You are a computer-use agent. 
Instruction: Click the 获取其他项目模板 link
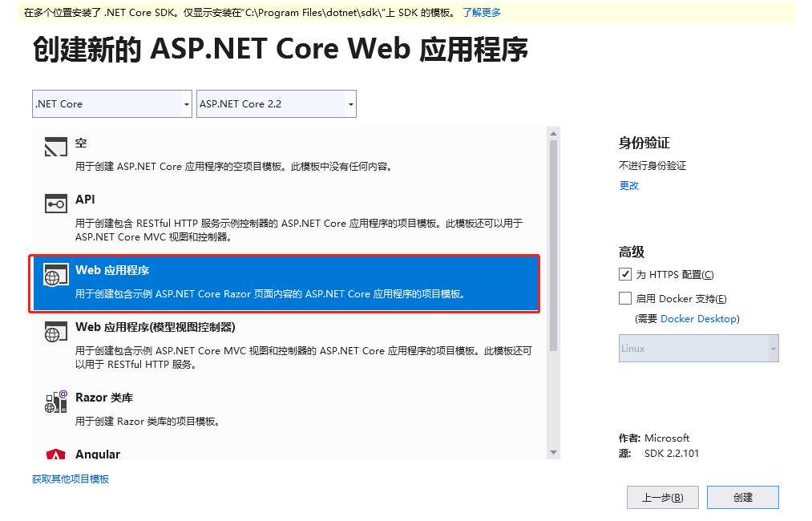[71, 479]
